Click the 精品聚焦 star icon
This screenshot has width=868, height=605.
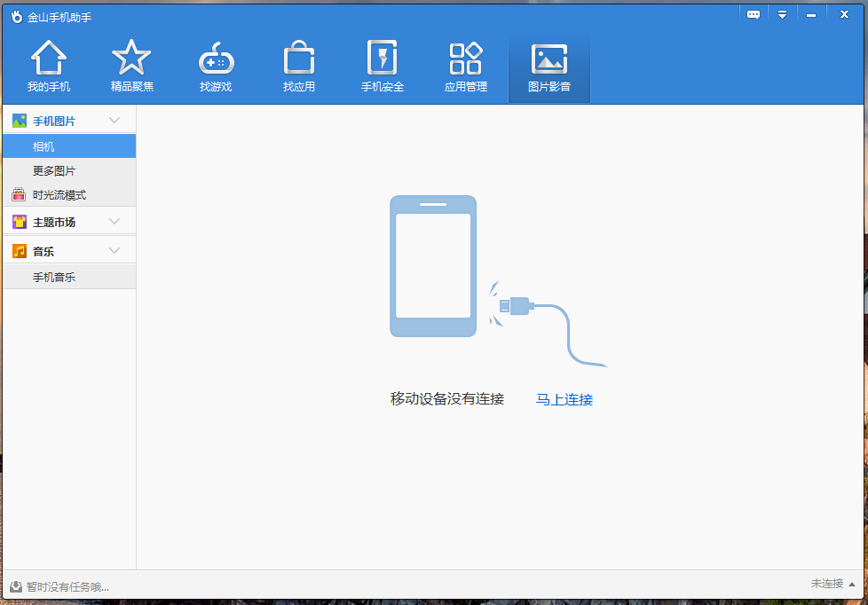131,59
